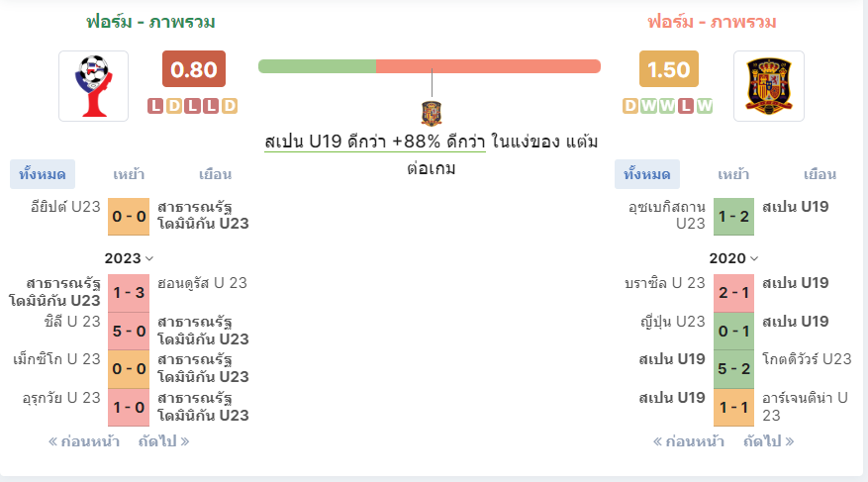Select the left เยือน tab

point(216,174)
